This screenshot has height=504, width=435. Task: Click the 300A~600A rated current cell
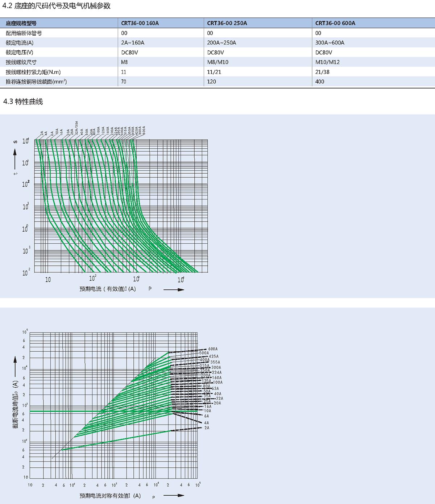click(330, 43)
